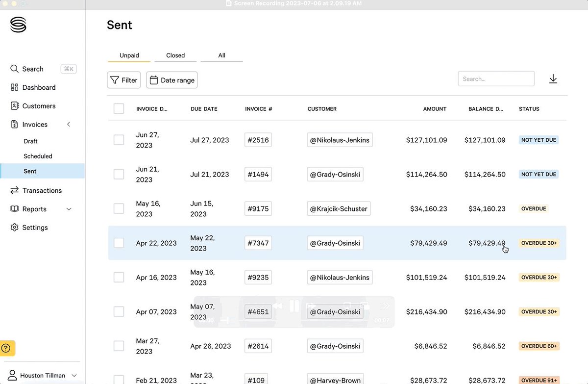Screen dimensions: 588x384
Task: Switch to the Unpaid tab
Action: pyautogui.click(x=129, y=55)
